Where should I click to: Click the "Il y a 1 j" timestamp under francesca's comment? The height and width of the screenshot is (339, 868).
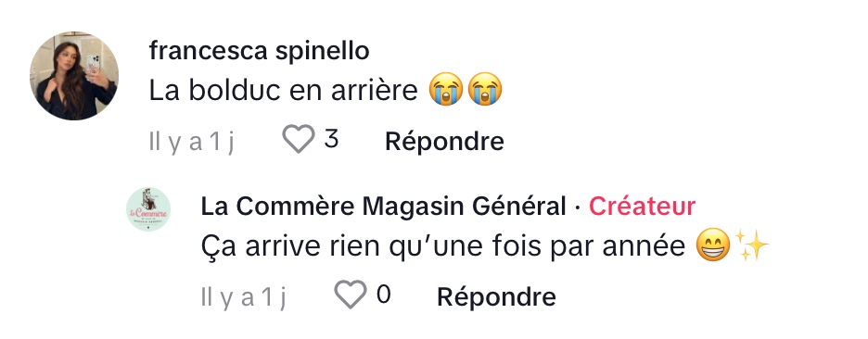click(x=192, y=142)
